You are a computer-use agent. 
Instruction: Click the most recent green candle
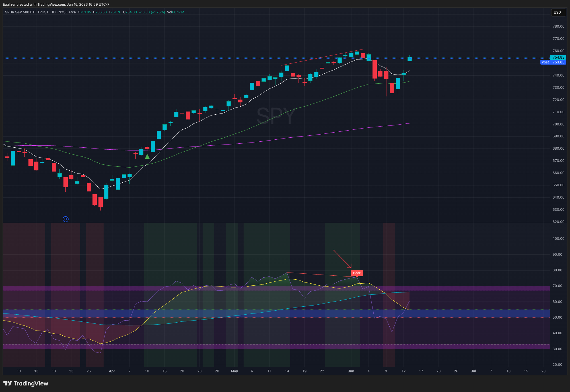click(x=410, y=59)
